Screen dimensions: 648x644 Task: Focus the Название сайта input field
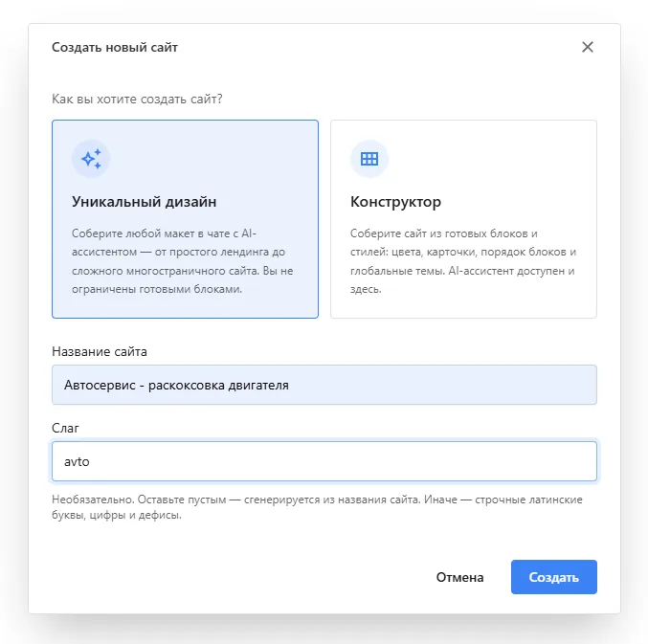tap(324, 385)
